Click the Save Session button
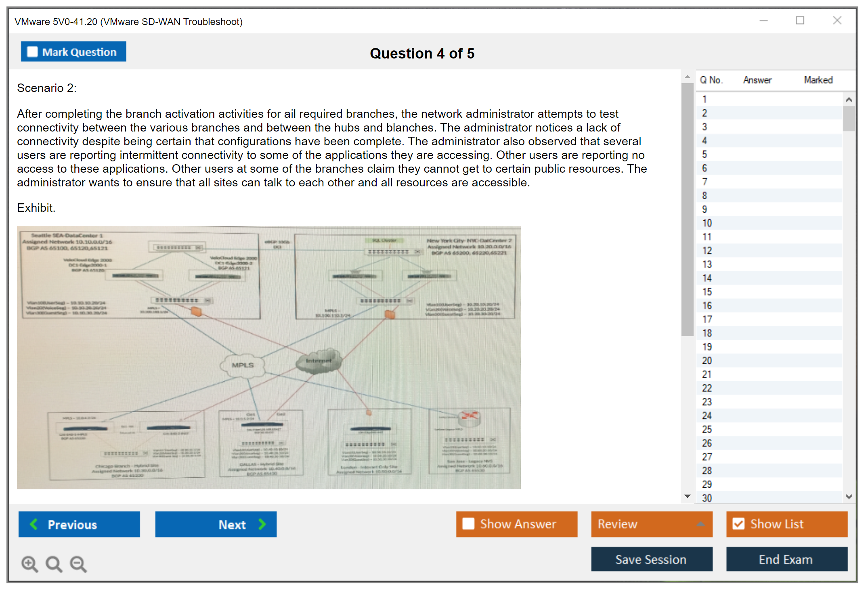Viewport: 868px width, 593px height. pos(651,559)
